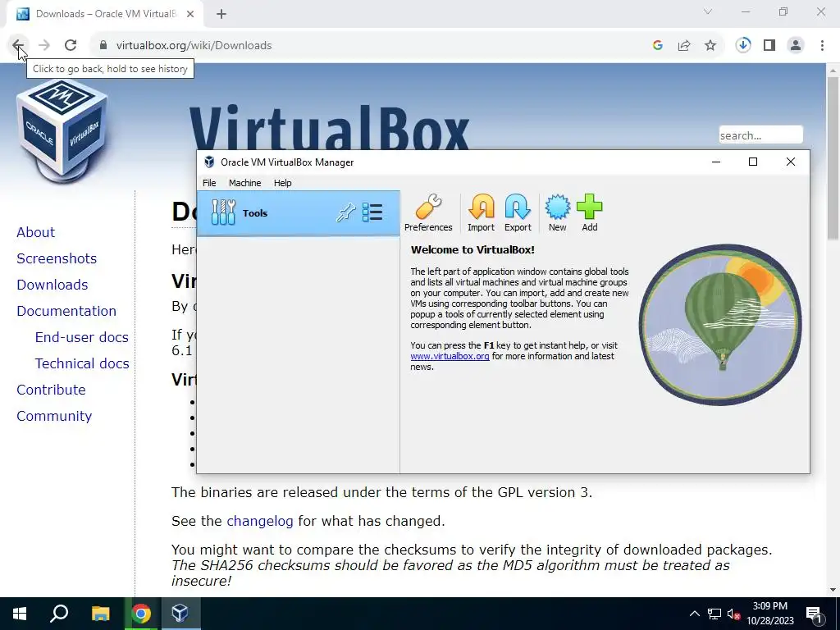840x630 pixels.
Task: Click VirtualBox icon in the taskbar
Action: [x=180, y=614]
